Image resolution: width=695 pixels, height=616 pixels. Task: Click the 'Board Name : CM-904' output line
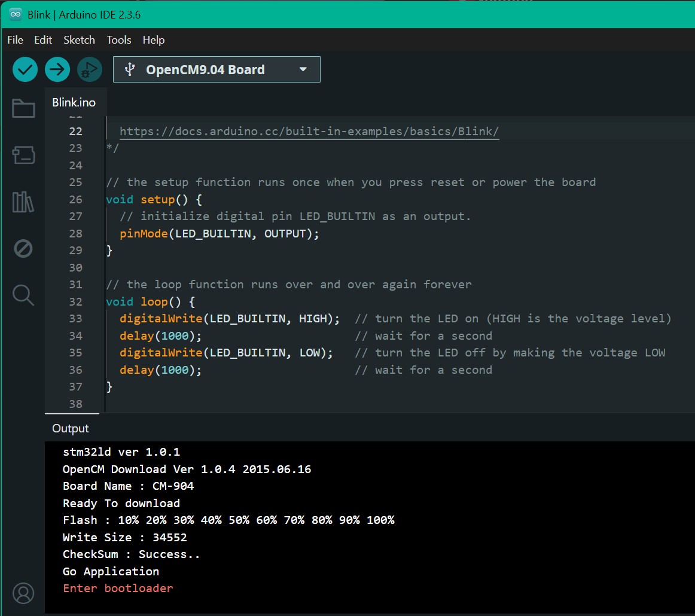click(128, 486)
